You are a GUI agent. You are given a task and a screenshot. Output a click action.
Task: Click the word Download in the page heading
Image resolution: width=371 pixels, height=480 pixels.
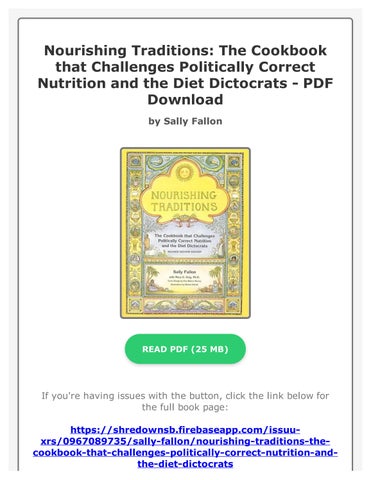185,99
